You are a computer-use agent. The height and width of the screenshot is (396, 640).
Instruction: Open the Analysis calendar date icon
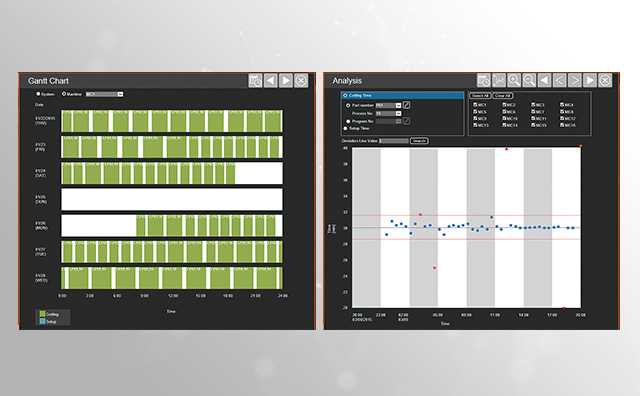(x=484, y=80)
